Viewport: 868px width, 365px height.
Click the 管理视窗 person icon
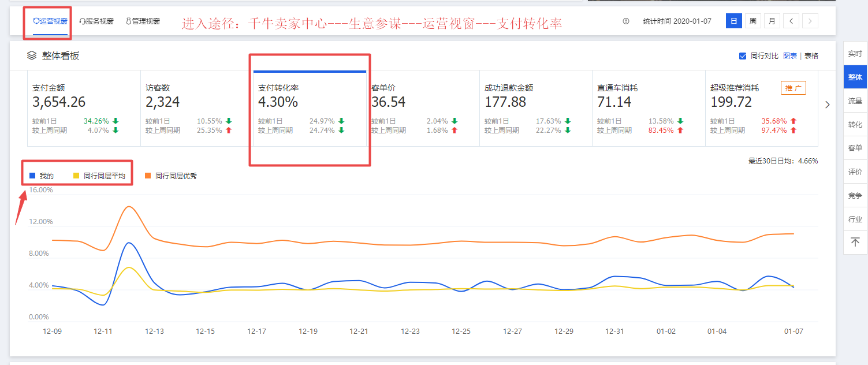128,21
